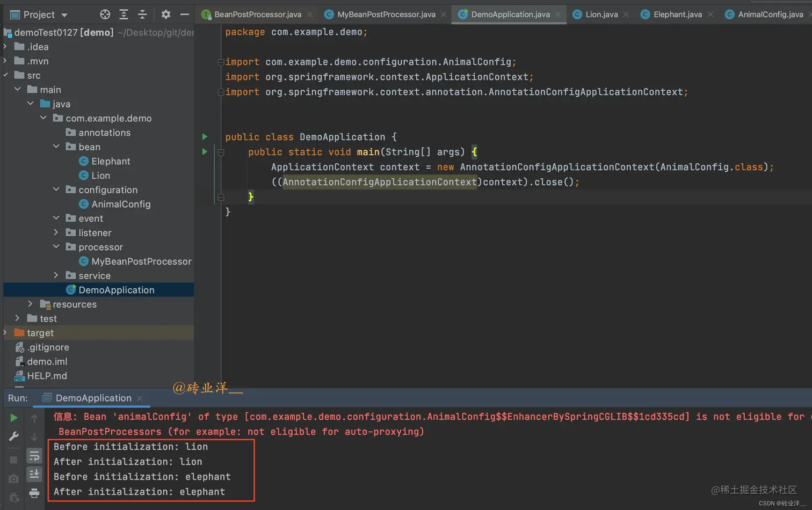Close the DemoApplication Run tab

pyautogui.click(x=140, y=398)
